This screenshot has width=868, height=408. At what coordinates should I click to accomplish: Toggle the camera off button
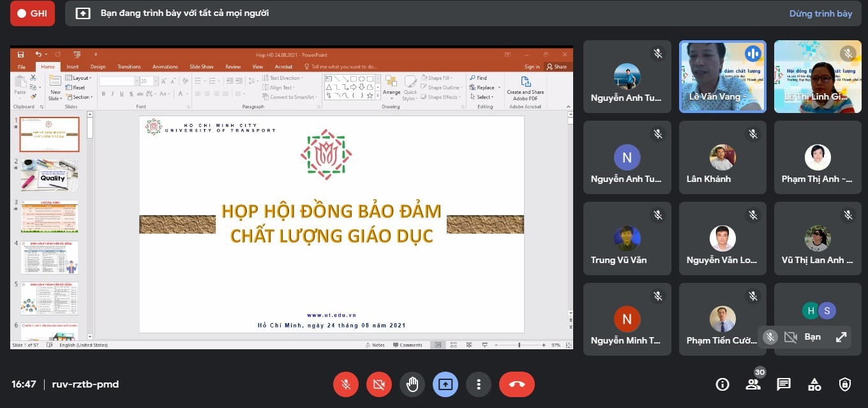click(x=379, y=384)
